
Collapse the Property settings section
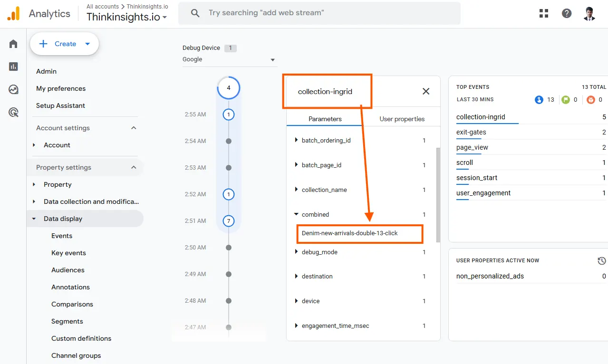134,167
